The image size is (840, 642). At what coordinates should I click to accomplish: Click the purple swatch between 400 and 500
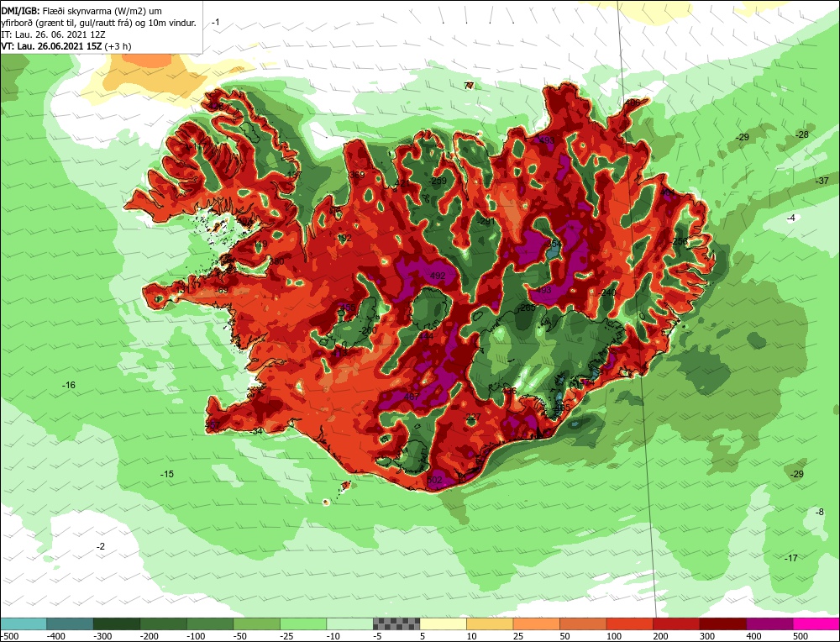[769, 624]
